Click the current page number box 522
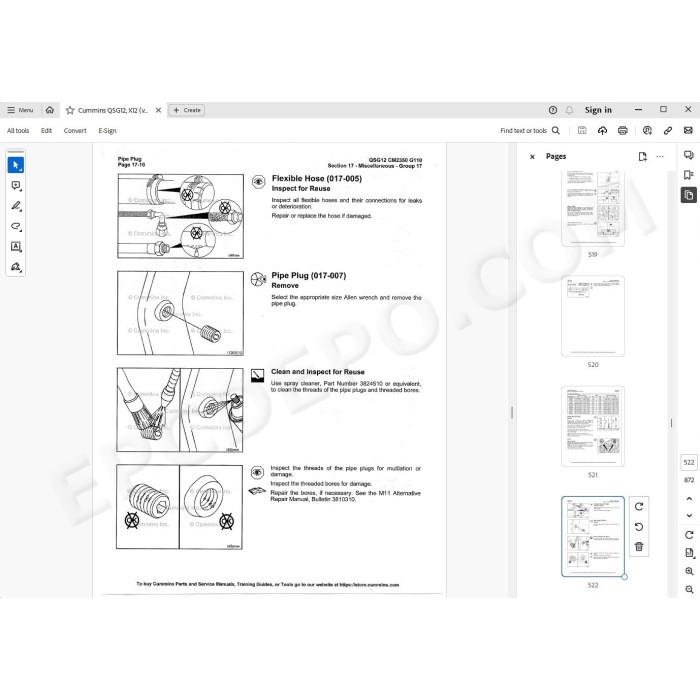The height and width of the screenshot is (700, 700). tap(689, 462)
